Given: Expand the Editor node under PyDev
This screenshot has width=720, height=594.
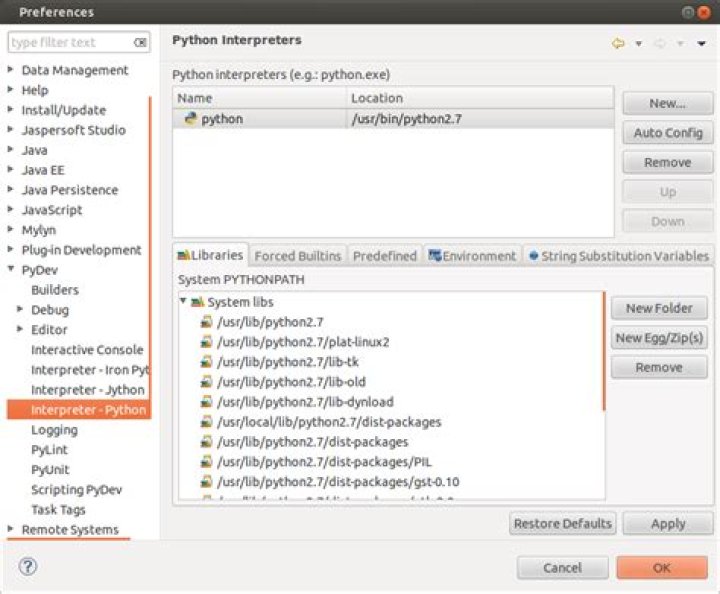Looking at the screenshot, I should click(x=20, y=329).
